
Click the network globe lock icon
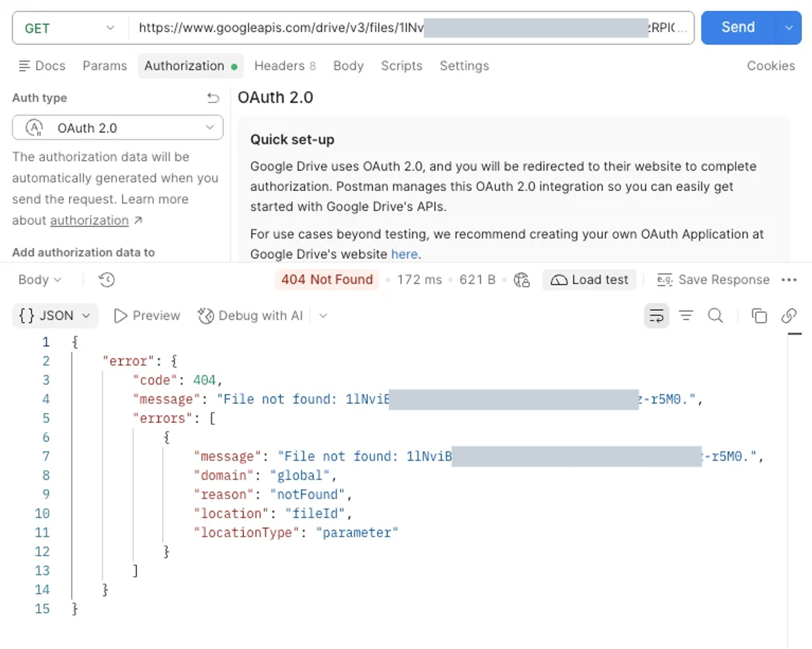[x=522, y=280]
